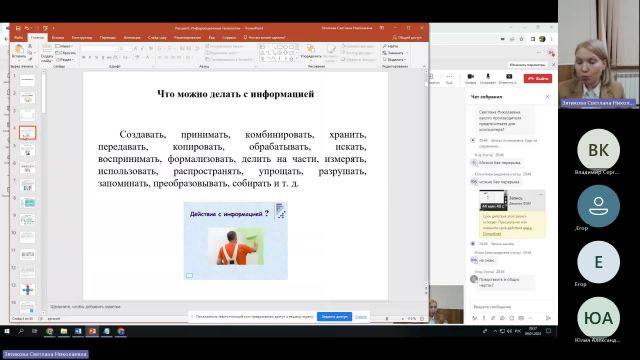Click the browser profile avatar icon
640x360 pixels.
pos(542,39)
